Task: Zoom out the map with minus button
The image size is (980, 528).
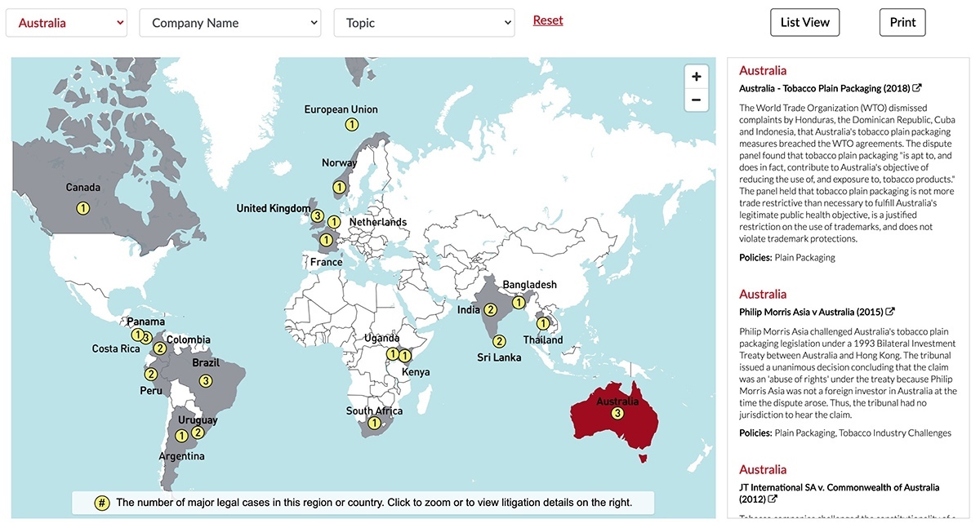Action: (696, 100)
